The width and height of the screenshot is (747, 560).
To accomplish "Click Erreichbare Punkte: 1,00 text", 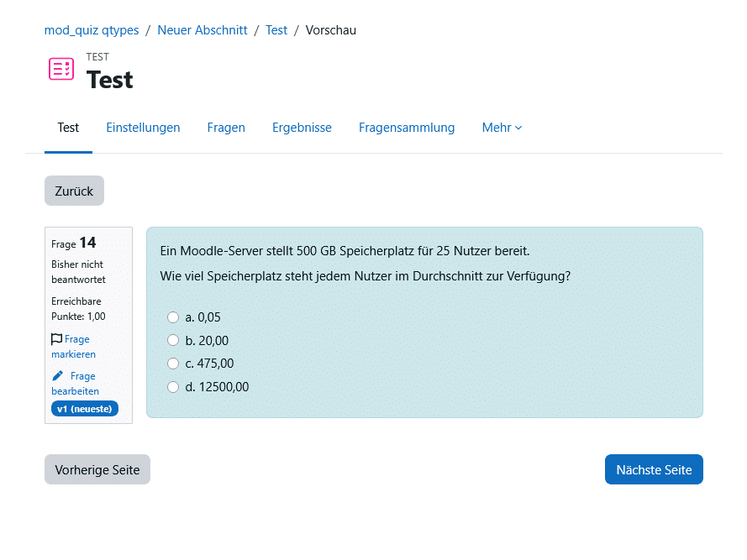I will pyautogui.click(x=78, y=309).
